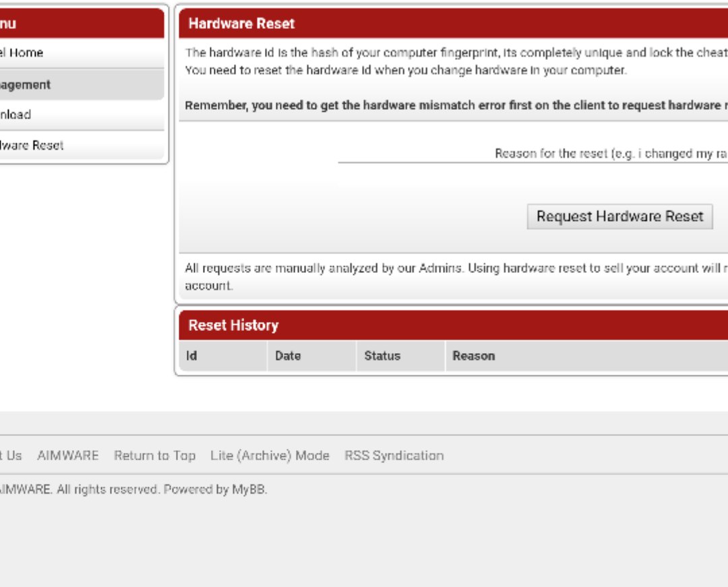This screenshot has width=728, height=587.
Task: Select the Management menu entry
Action: 82,84
